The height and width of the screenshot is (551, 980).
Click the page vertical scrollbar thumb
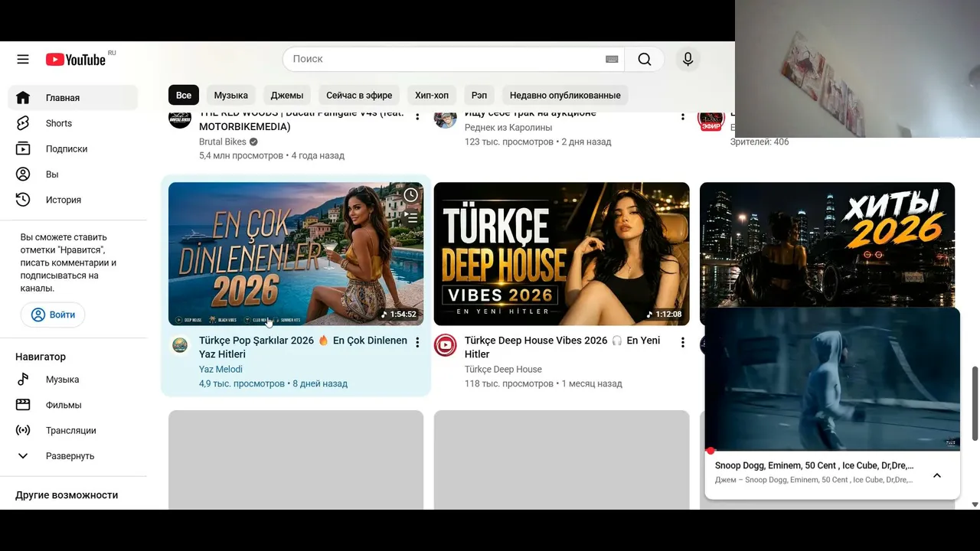[975, 403]
